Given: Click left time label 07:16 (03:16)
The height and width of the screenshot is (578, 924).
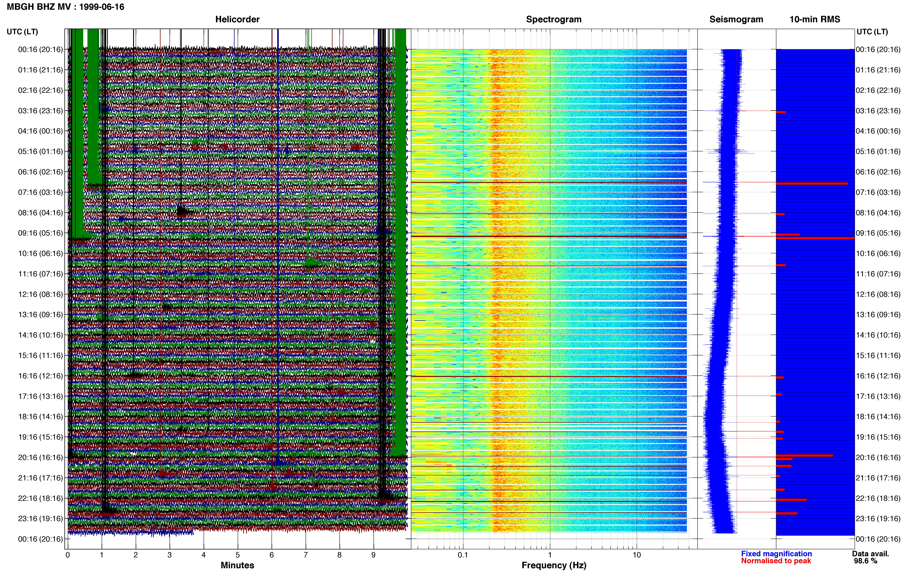Looking at the screenshot, I should [x=41, y=192].
